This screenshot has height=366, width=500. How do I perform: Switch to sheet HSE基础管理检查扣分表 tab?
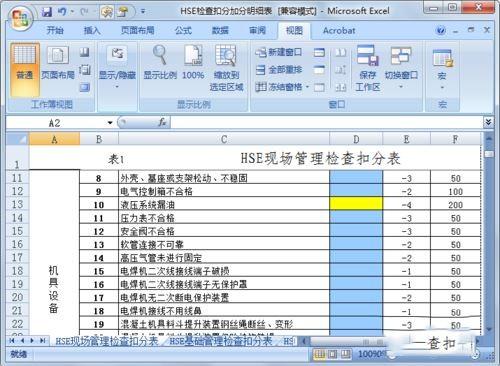221,341
